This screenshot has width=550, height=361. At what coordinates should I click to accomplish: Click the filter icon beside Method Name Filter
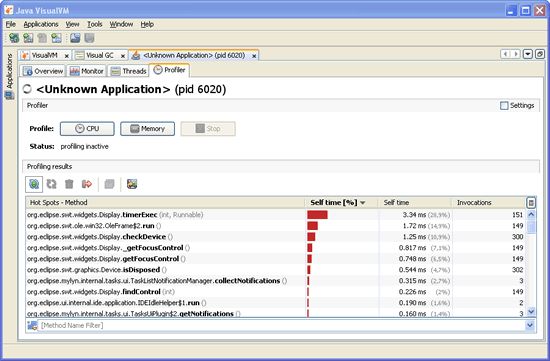(32, 326)
